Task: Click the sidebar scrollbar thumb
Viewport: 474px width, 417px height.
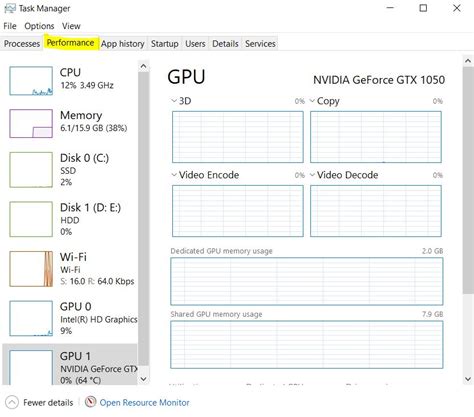Action: pyautogui.click(x=143, y=218)
